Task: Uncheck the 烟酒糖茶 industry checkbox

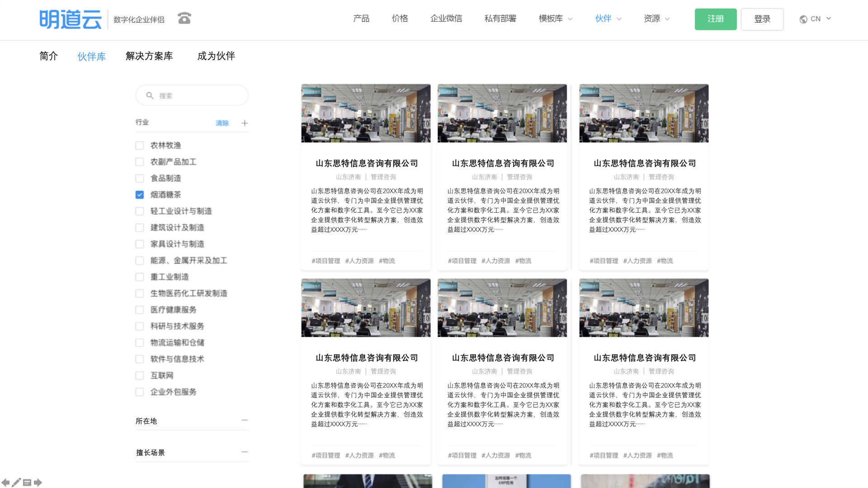Action: (x=140, y=195)
